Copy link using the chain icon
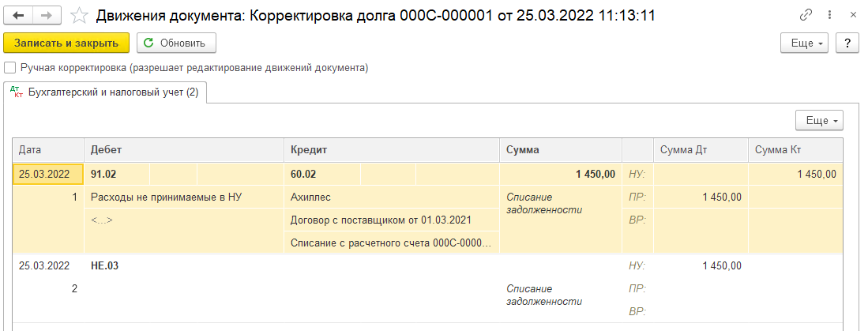868x331 pixels. click(806, 16)
